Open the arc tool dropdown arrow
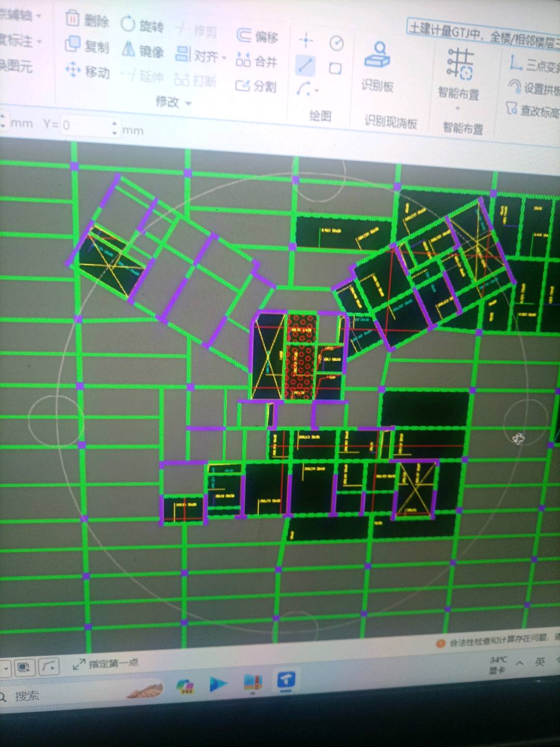 click(316, 91)
